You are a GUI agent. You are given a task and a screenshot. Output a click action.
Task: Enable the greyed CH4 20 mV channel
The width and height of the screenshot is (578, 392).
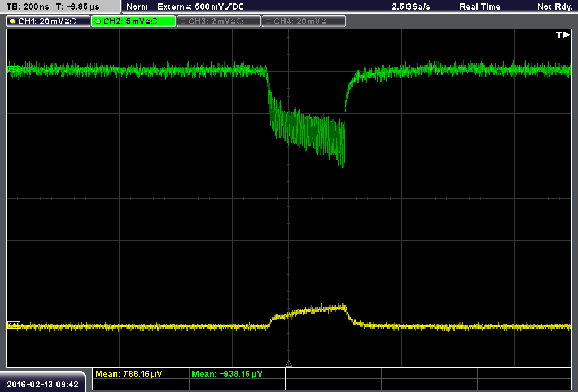point(304,21)
